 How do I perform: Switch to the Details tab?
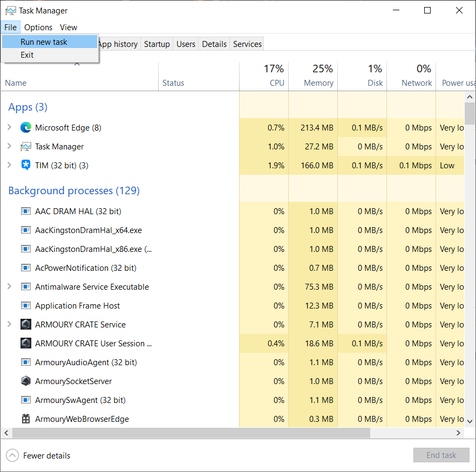tap(214, 44)
